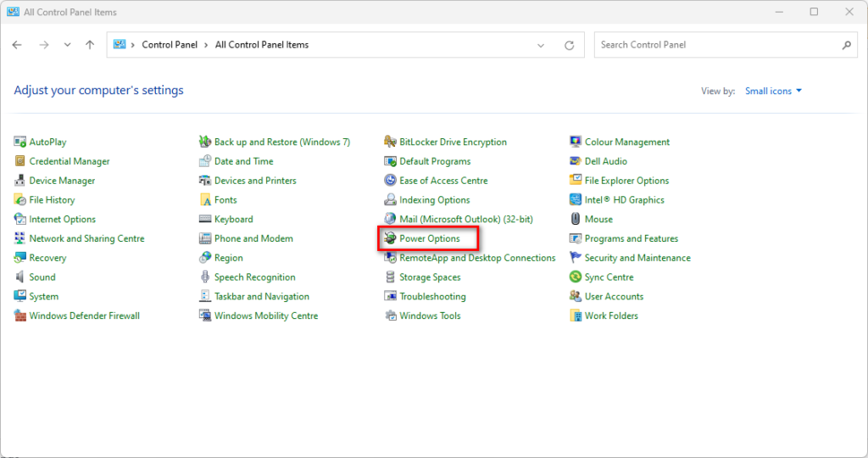Go up one level with up arrow
This screenshot has height=458, width=868.
pyautogui.click(x=90, y=45)
